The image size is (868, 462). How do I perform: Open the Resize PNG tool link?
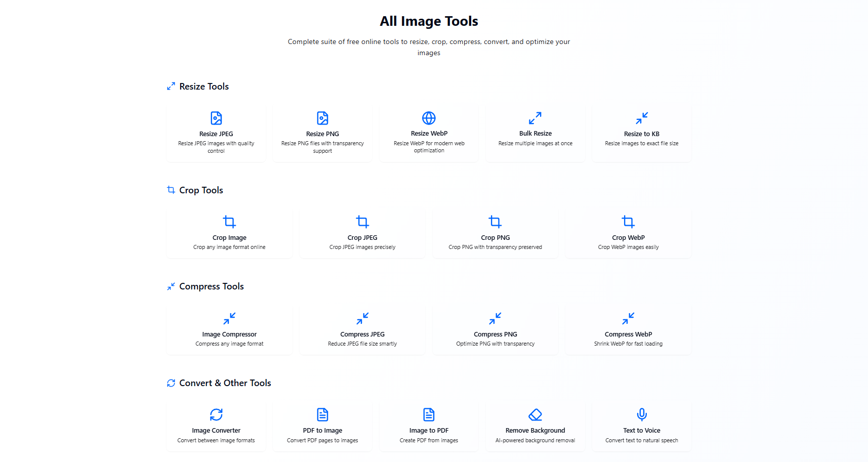322,134
